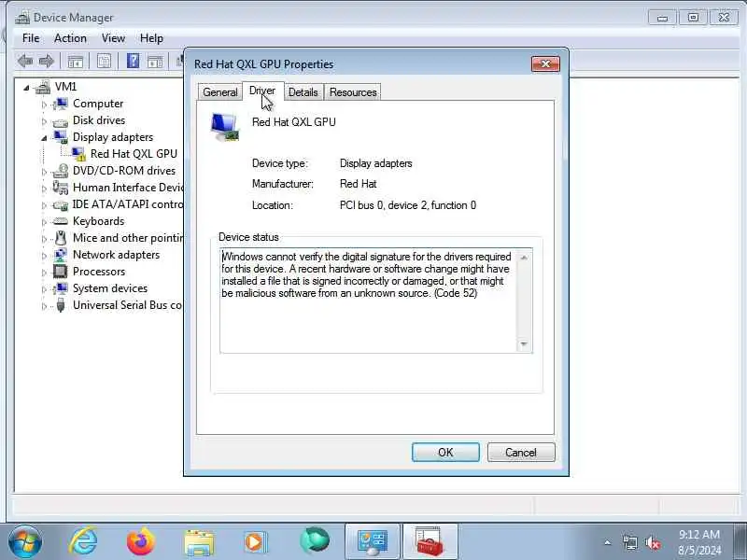This screenshot has width=747, height=560.
Task: Click the Device status scroll down arrow
Action: tap(524, 343)
